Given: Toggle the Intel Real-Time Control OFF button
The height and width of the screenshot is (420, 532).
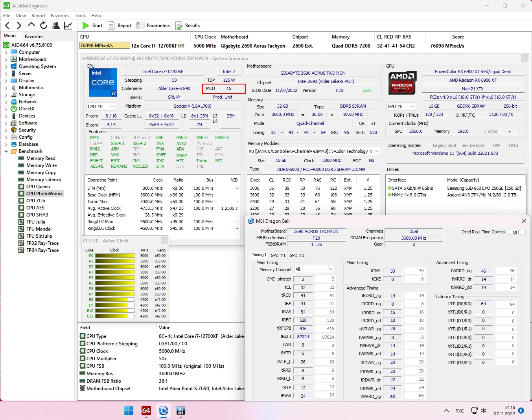Looking at the screenshot, I should (x=517, y=232).
